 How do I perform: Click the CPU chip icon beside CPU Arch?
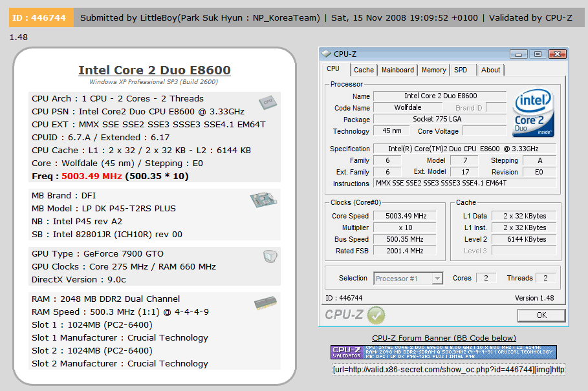point(267,102)
